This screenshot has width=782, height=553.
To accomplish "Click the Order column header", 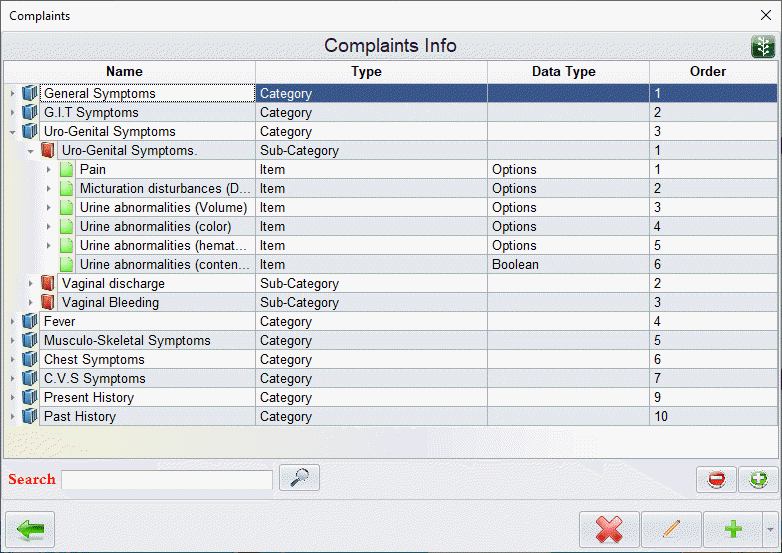I will coord(707,72).
